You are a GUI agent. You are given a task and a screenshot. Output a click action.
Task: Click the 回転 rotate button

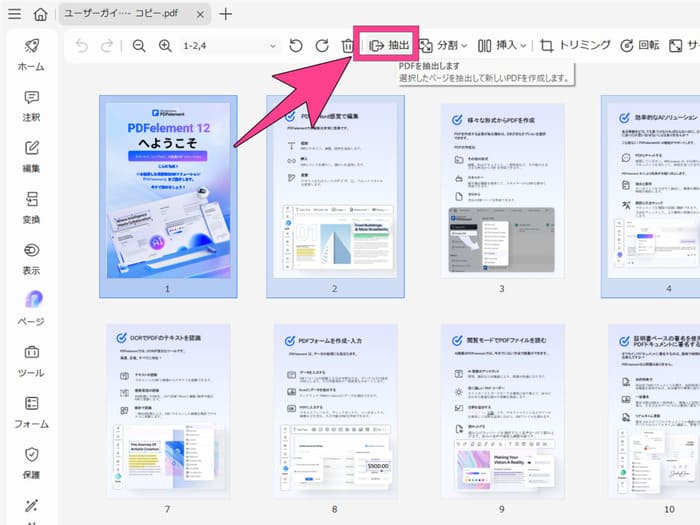[639, 46]
